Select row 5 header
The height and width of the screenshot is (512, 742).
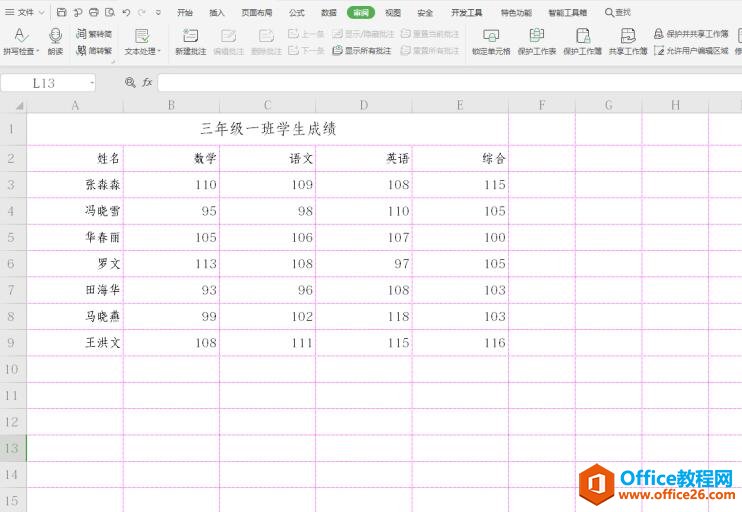tap(13, 237)
